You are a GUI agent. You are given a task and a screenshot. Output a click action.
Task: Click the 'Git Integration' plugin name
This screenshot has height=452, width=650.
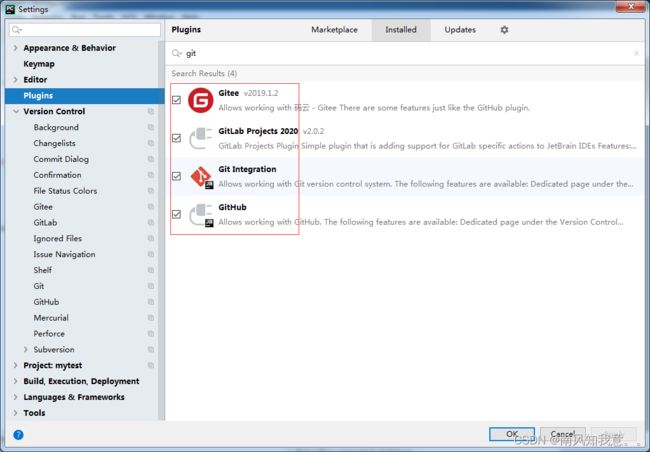247,169
